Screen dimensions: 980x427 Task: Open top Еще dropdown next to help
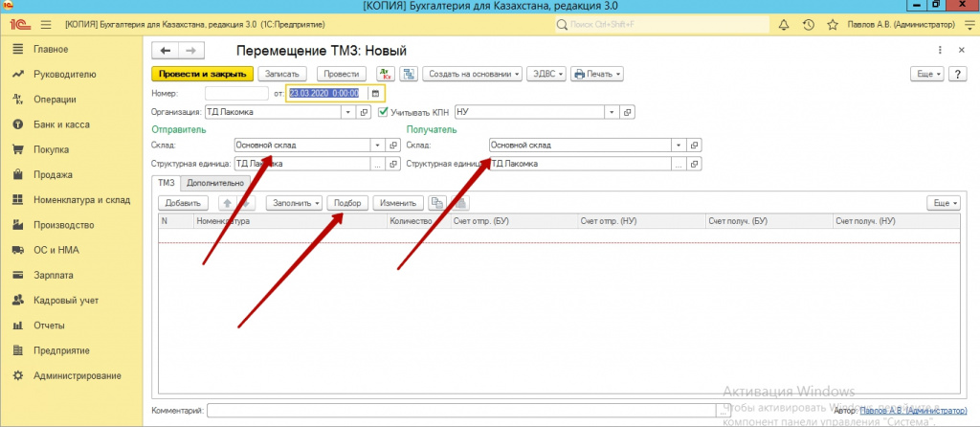click(x=928, y=74)
